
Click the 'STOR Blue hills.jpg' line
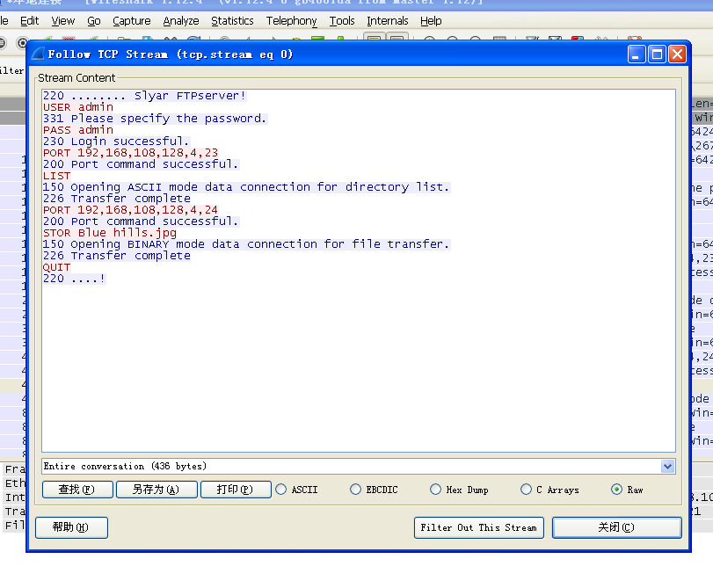pyautogui.click(x=110, y=233)
